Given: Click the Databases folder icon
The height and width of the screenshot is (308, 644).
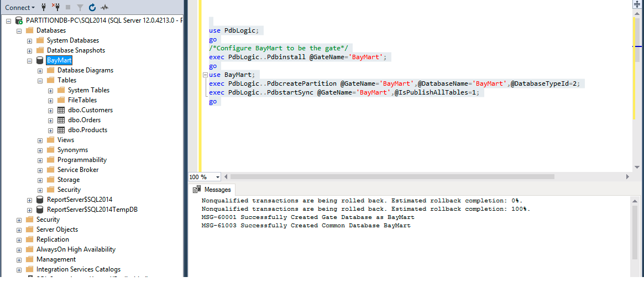Looking at the screenshot, I should 29,30.
